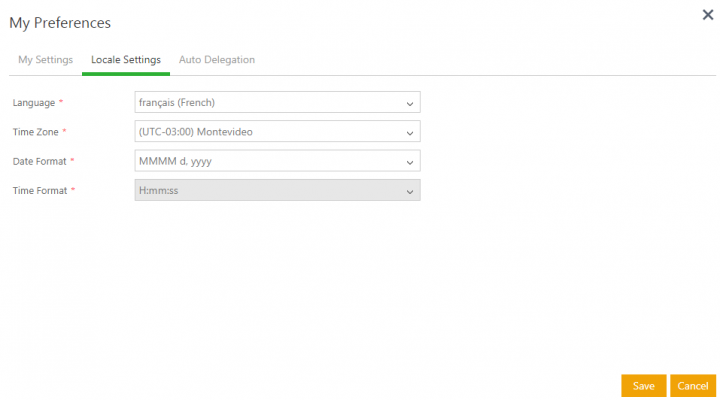Close the My Preferences dialog
This screenshot has width=720, height=400.
click(708, 15)
